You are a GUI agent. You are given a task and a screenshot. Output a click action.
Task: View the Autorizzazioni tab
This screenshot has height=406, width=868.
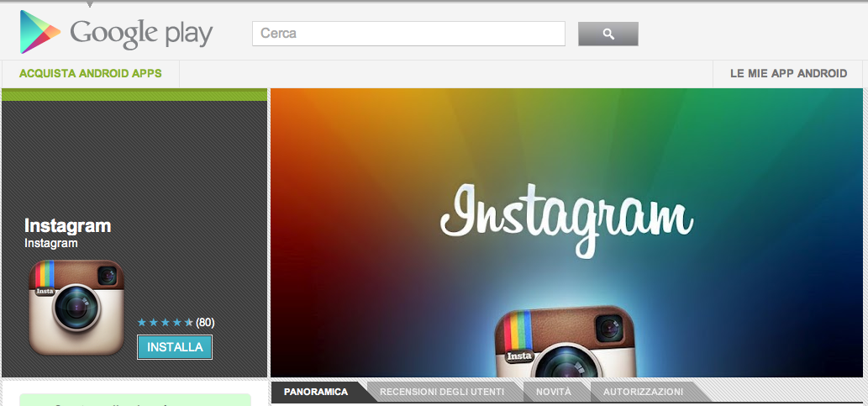[x=643, y=392]
